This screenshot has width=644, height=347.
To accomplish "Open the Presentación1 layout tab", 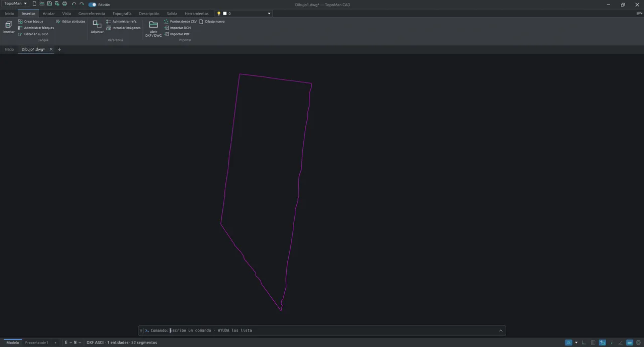I will [37, 342].
